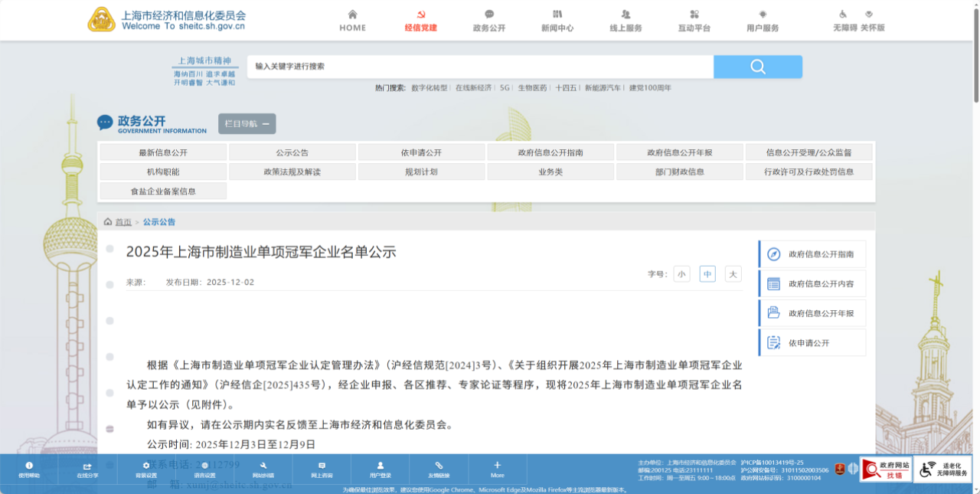
Task: Click the 政府网站找错 badge
Action: [x=885, y=469]
